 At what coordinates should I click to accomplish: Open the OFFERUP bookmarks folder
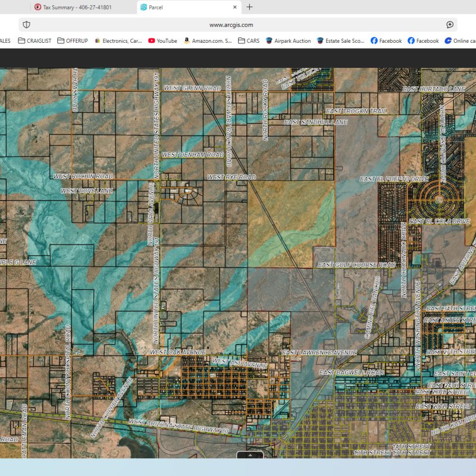pos(73,40)
